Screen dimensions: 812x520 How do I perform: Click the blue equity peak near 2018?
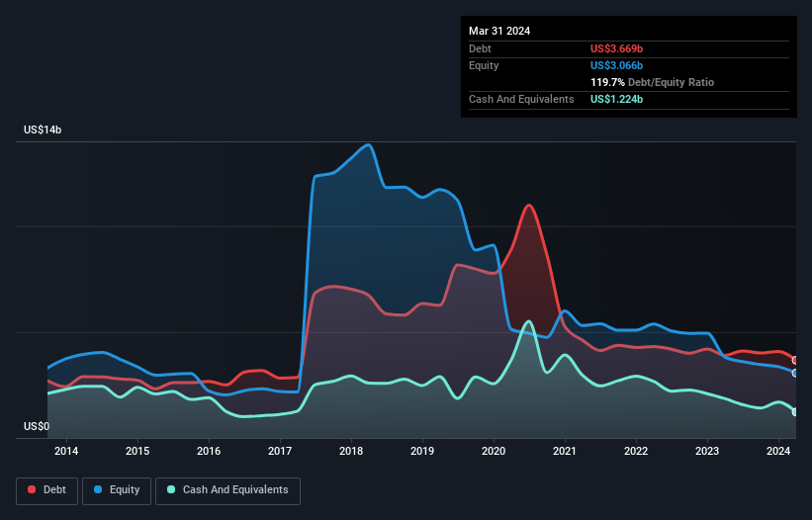[368, 145]
